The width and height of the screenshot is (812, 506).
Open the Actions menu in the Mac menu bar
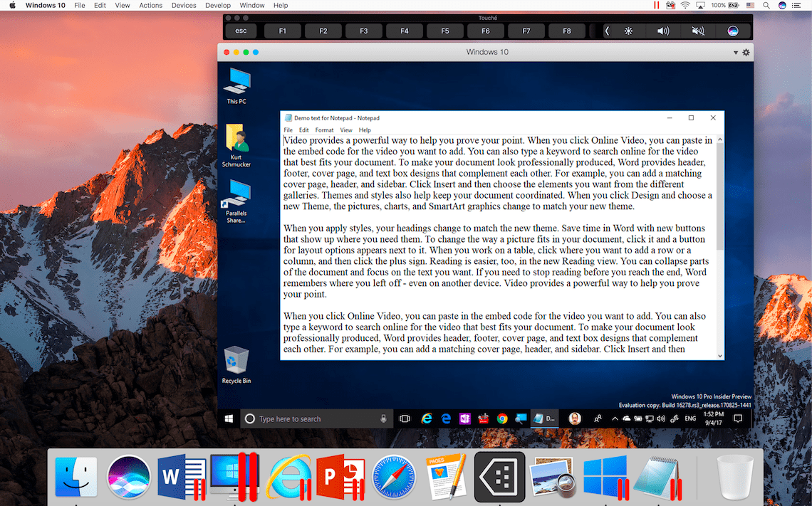[151, 5]
